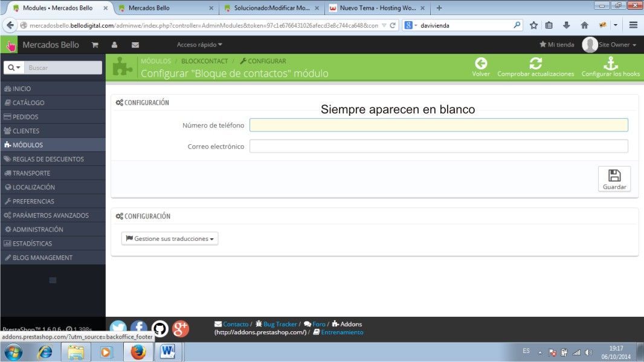Open INICIO in the sidebar menu
644x362 pixels.
click(53, 89)
